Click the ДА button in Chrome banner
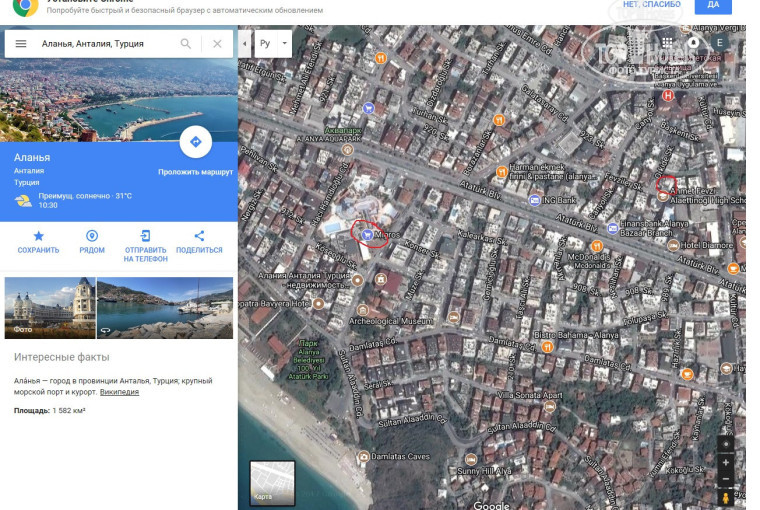The image size is (760, 510). pyautogui.click(x=714, y=5)
